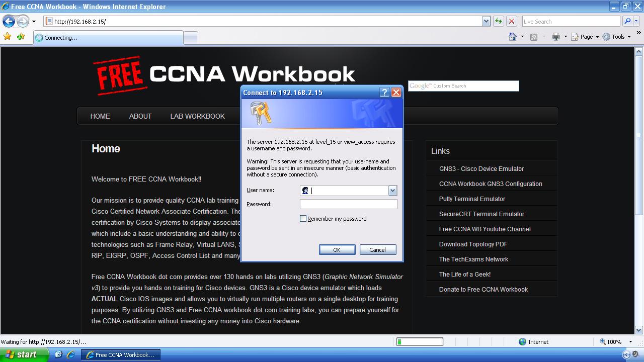This screenshot has width=644, height=362.
Task: Expand the address bar URL history dropdown
Action: [x=486, y=21]
